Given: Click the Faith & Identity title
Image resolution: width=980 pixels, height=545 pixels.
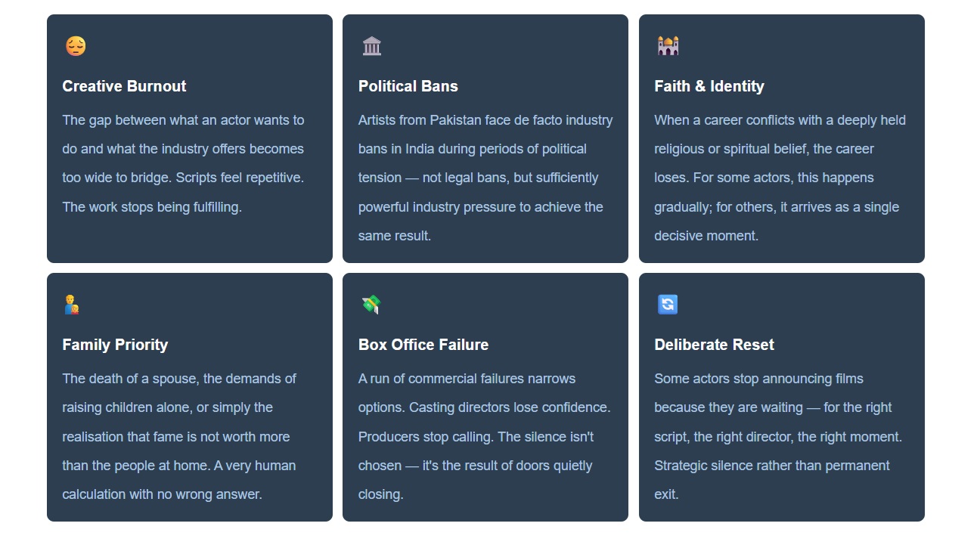Looking at the screenshot, I should point(709,86).
